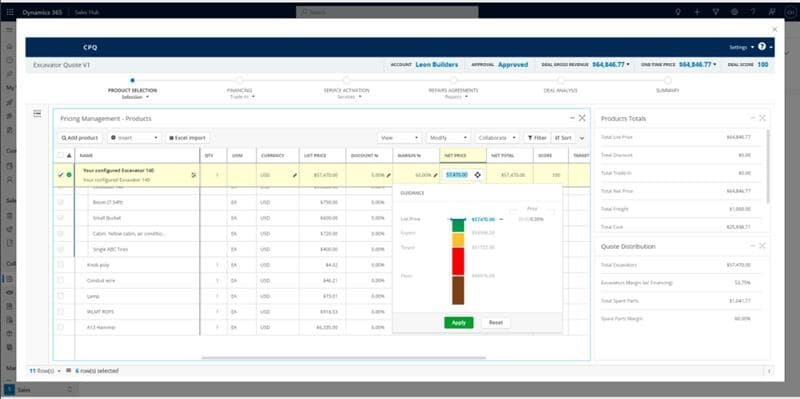The image size is (800, 399).
Task: Open the CPQ help question-mark icon
Action: pyautogui.click(x=762, y=46)
